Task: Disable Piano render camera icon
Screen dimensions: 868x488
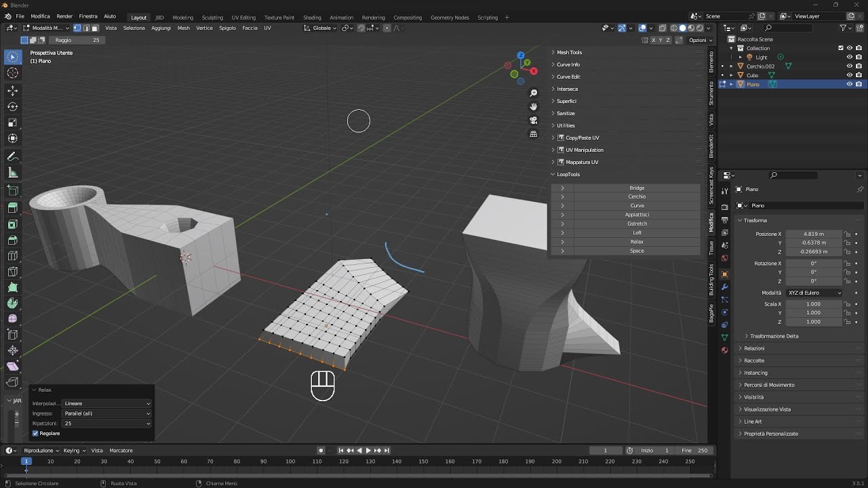Action: (859, 84)
